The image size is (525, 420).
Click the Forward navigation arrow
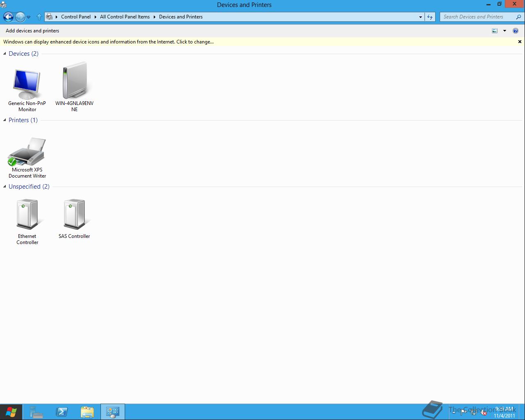coord(20,17)
